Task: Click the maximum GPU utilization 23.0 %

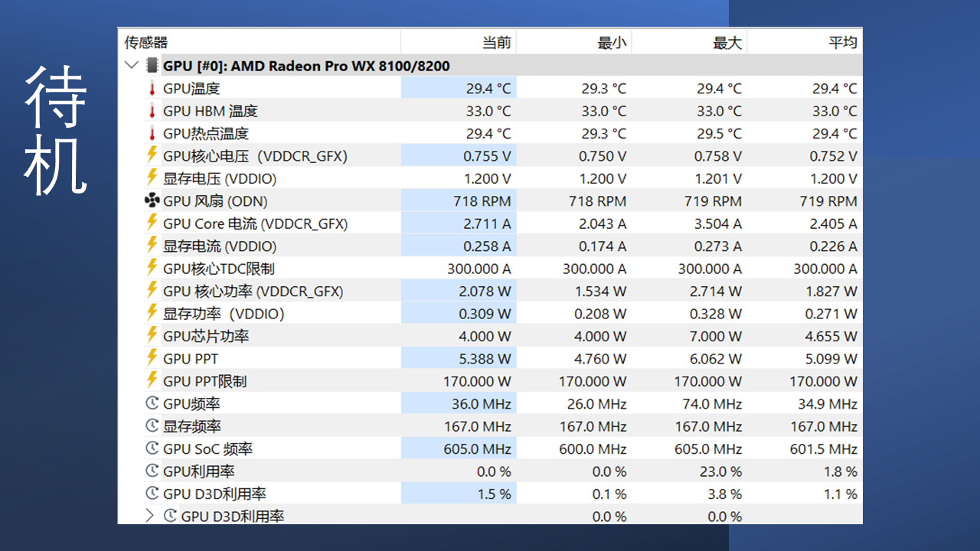Action: coord(721,471)
